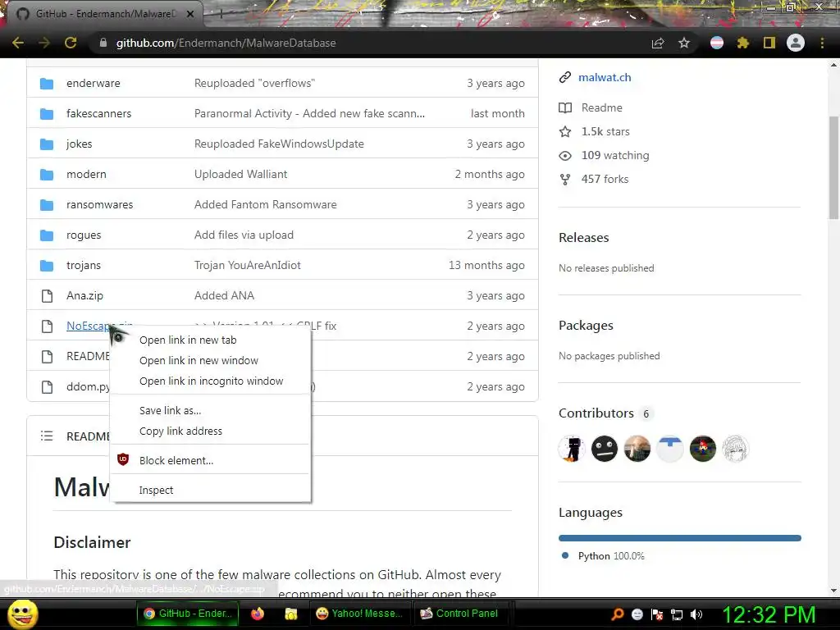Screen dimensions: 840x630
Task: Click the fakescanners folder icon
Action: [x=47, y=113]
